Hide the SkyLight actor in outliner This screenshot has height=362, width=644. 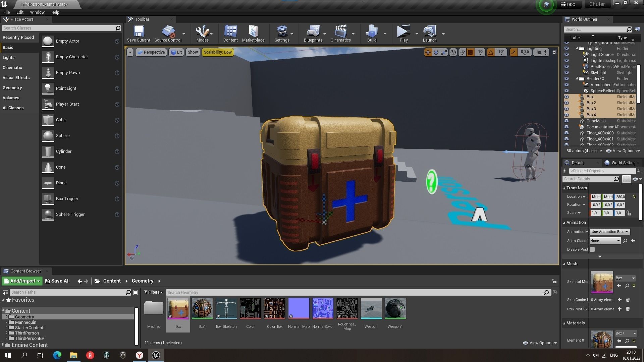(x=567, y=73)
